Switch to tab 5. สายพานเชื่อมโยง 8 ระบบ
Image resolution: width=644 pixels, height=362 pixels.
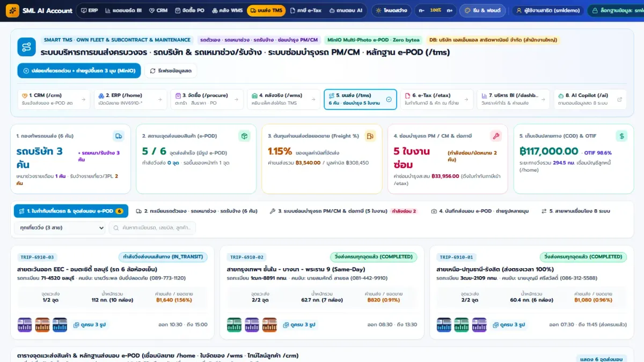tap(576, 211)
